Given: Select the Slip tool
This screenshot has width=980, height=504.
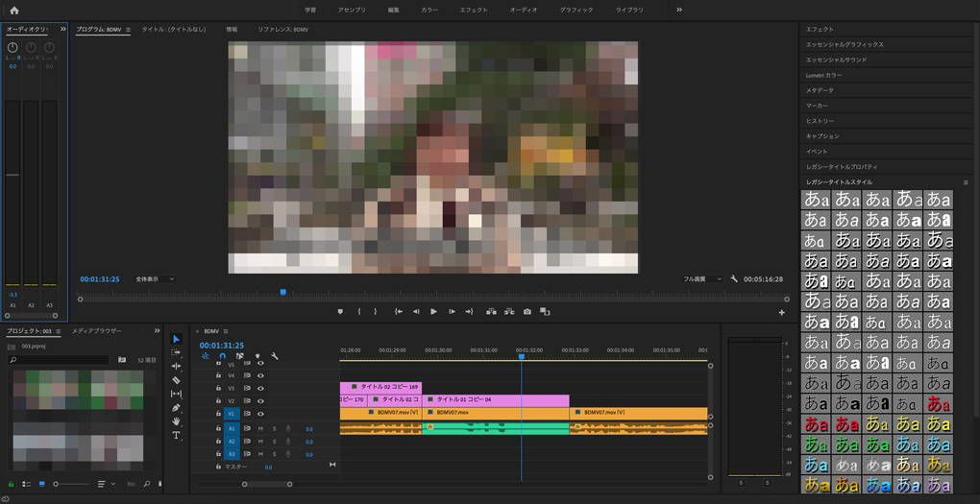Looking at the screenshot, I should (176, 394).
